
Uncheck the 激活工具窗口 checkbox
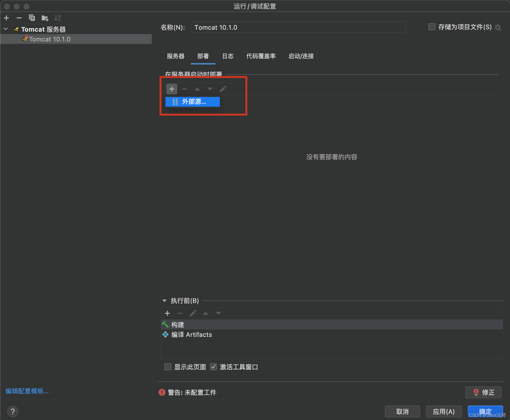pyautogui.click(x=214, y=367)
